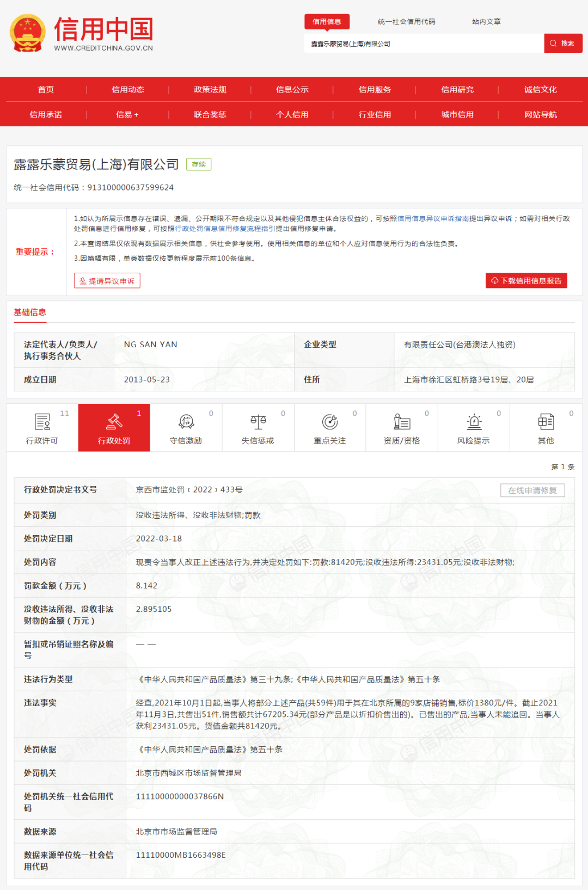Open the 其他 category icon
588x890 pixels.
click(546, 422)
